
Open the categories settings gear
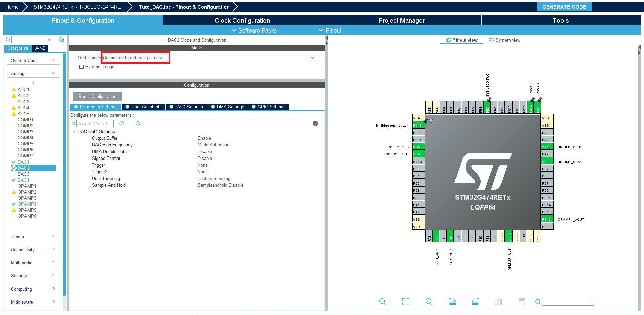pos(62,40)
